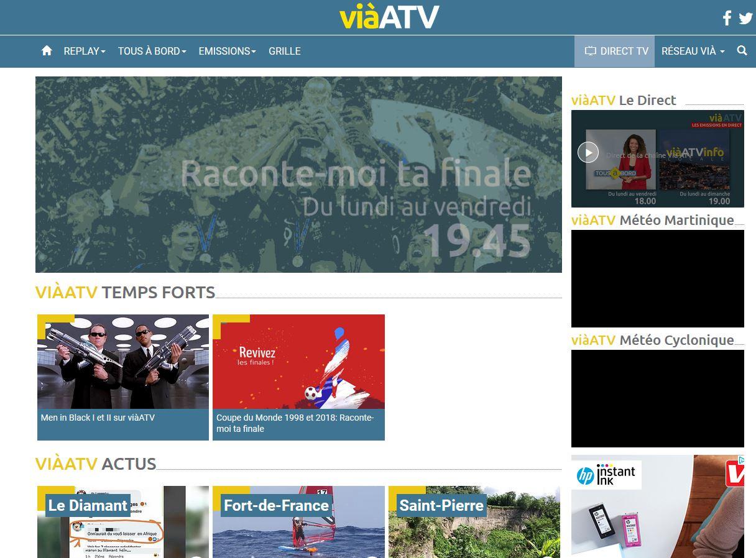Viewport: 756px width, 558px height.
Task: Expand the EMISSIONS dropdown menu
Action: pyautogui.click(x=228, y=51)
